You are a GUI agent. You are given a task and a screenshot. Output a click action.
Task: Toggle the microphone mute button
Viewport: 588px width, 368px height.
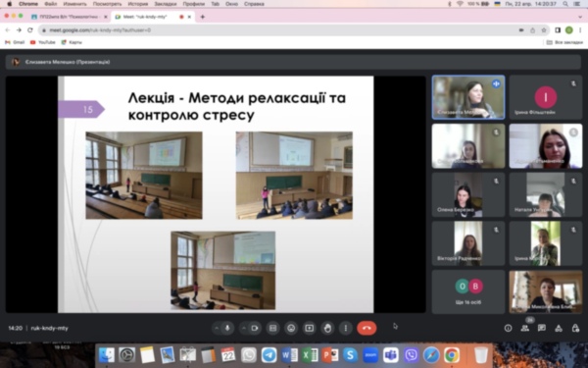pos(227,328)
